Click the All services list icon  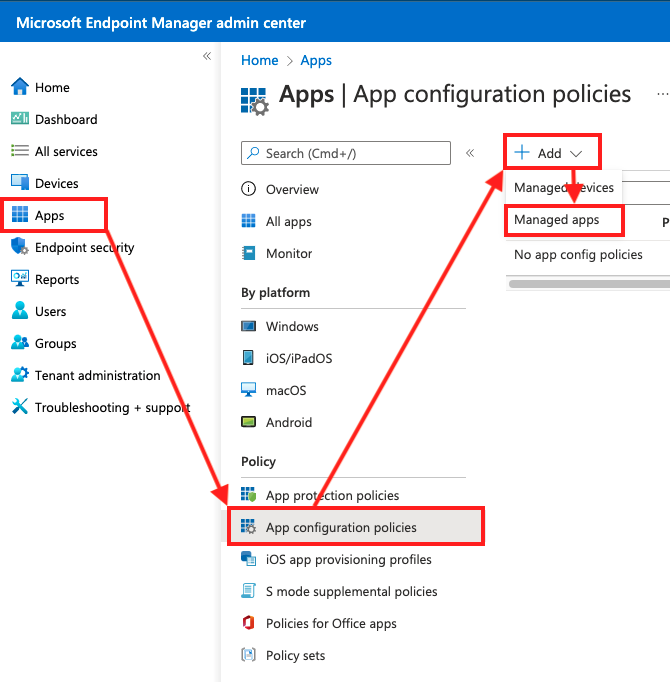pos(20,150)
